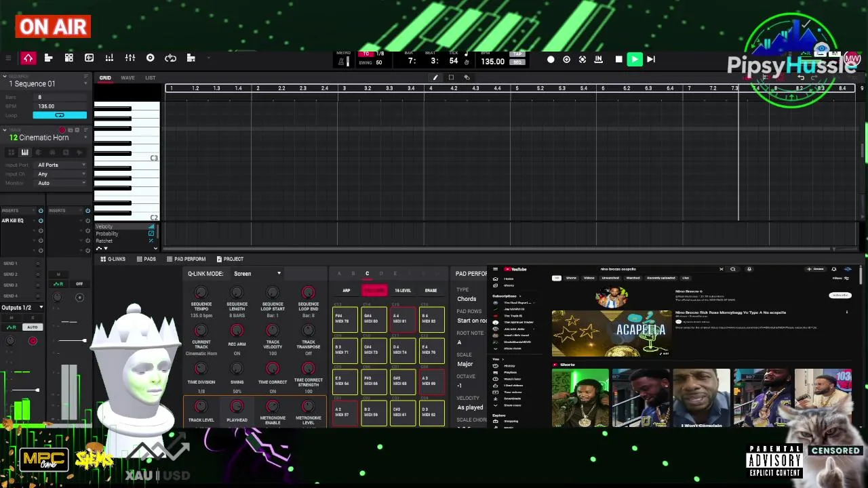Start playback with green play button
The width and height of the screenshot is (868, 488).
(x=635, y=60)
